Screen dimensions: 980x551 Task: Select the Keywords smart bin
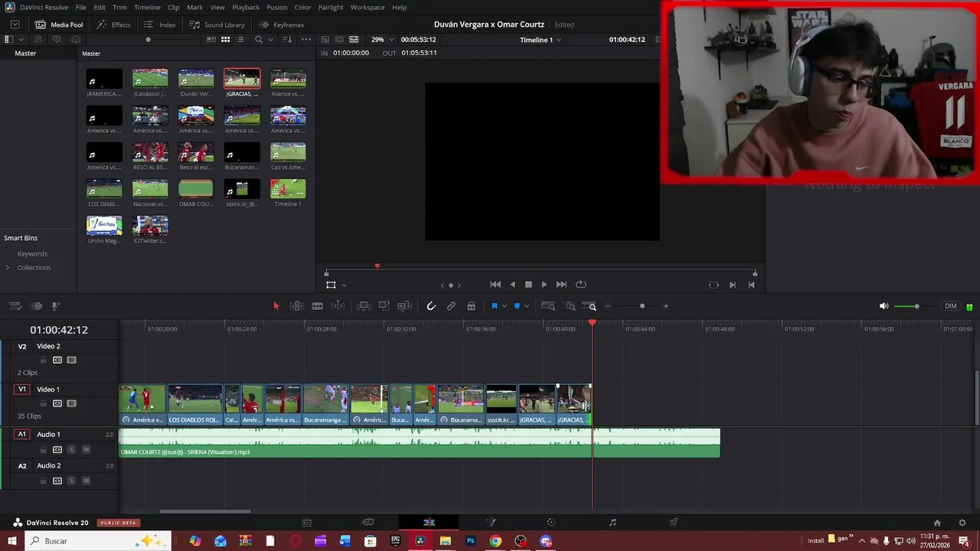pyautogui.click(x=32, y=254)
